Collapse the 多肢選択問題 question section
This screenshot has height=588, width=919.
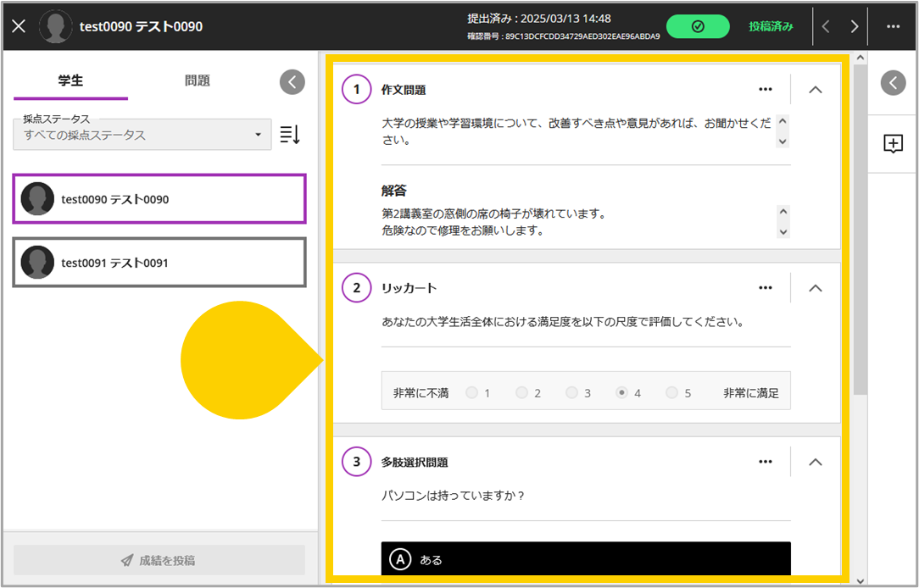pos(816,462)
